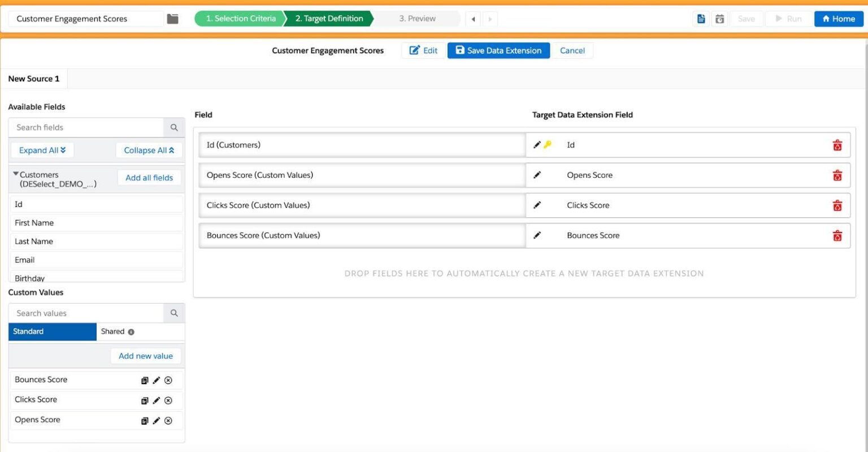Collapse all field groups with Collapse All

(x=149, y=150)
